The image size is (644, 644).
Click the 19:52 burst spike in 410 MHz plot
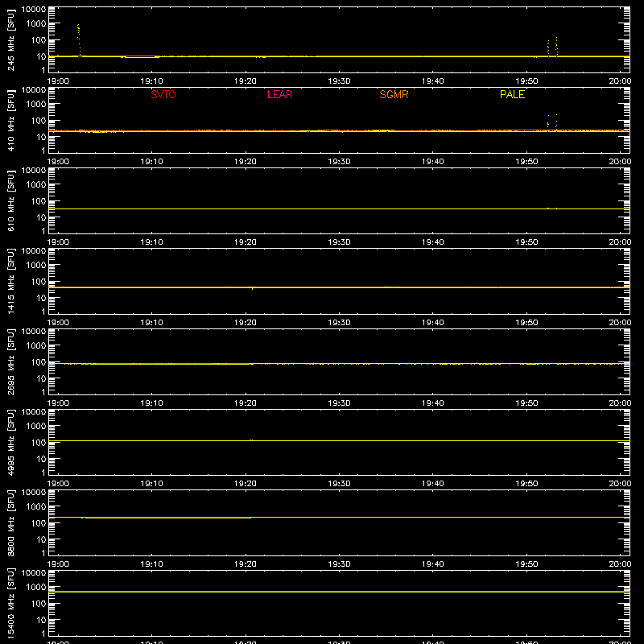[x=548, y=122]
